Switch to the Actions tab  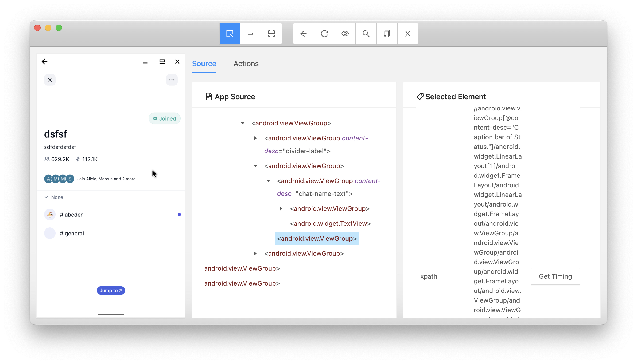coord(246,64)
